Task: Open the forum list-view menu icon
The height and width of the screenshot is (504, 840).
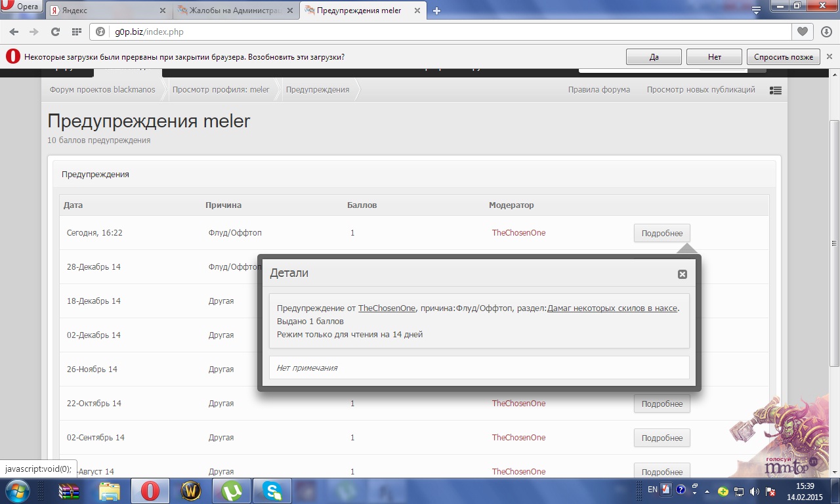Action: [x=775, y=91]
